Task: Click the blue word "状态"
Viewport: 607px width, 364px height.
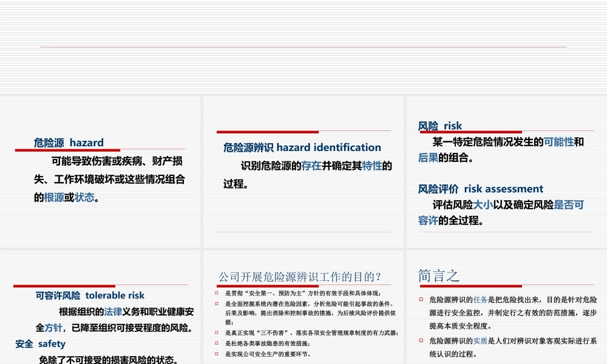Action: (84, 198)
